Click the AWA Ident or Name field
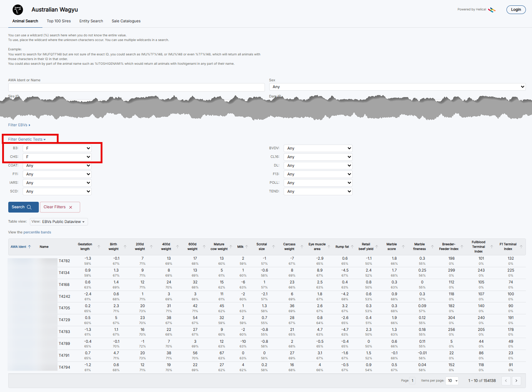Viewport: 532px width, 392px height. pos(136,87)
